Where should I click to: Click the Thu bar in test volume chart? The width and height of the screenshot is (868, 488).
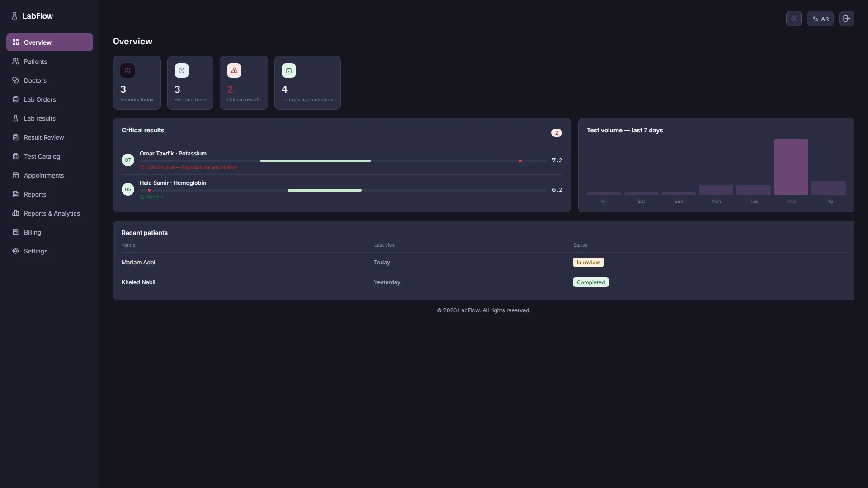tap(828, 188)
